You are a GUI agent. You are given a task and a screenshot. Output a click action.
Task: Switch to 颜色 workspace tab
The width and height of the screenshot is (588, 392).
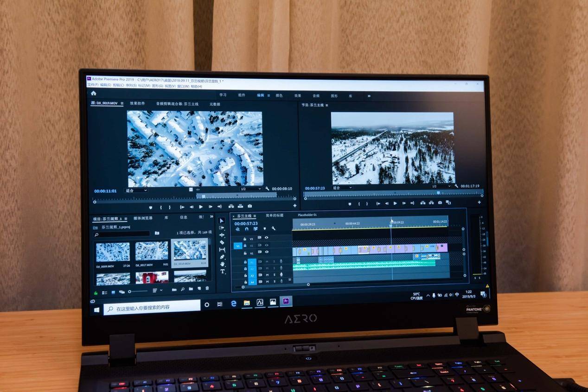point(279,95)
